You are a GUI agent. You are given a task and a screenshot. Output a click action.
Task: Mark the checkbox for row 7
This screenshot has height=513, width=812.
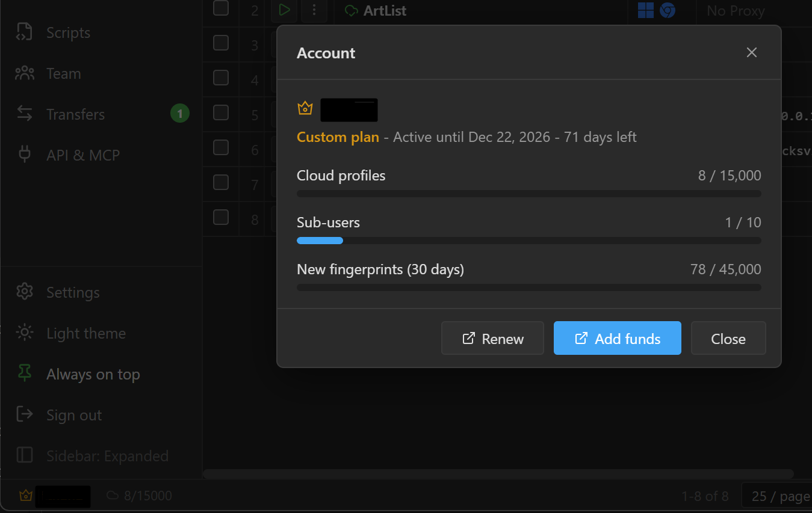221,182
